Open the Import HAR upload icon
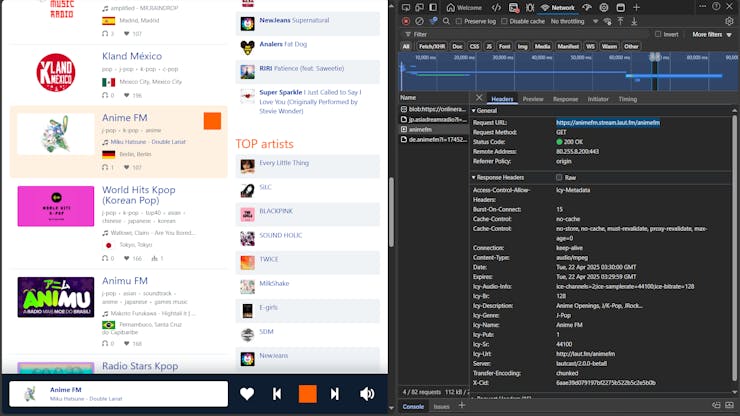740x416 pixels. [x=620, y=21]
